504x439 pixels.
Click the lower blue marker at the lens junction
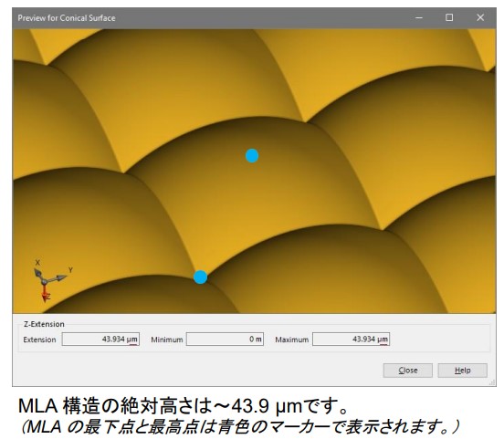(x=200, y=277)
